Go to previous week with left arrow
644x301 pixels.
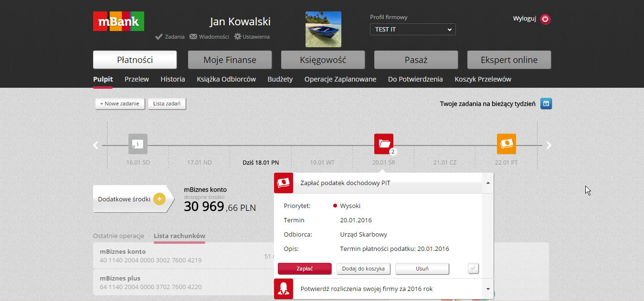point(96,145)
